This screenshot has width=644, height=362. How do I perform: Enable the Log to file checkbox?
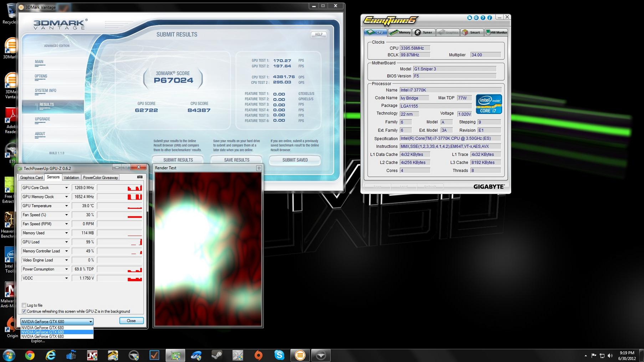click(x=24, y=305)
